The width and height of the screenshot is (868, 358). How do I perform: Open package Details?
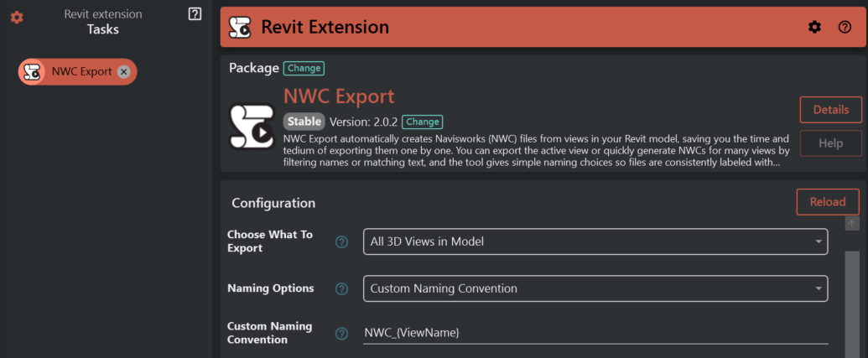click(831, 110)
